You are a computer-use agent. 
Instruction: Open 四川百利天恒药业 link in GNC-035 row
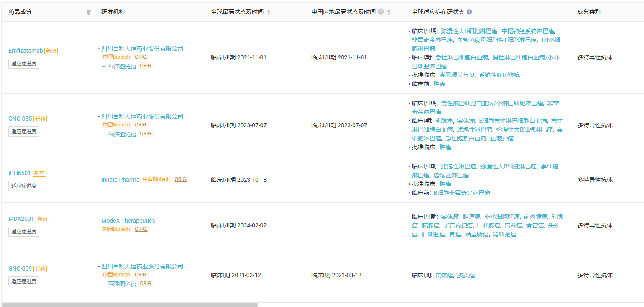pyautogui.click(x=142, y=116)
